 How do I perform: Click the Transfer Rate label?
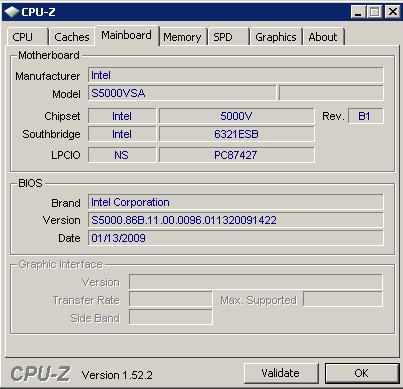click(x=86, y=300)
